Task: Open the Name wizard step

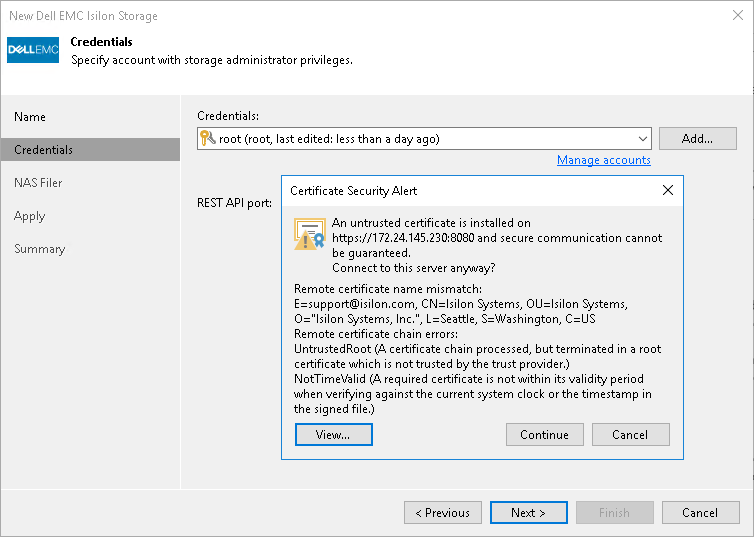Action: tap(30, 117)
